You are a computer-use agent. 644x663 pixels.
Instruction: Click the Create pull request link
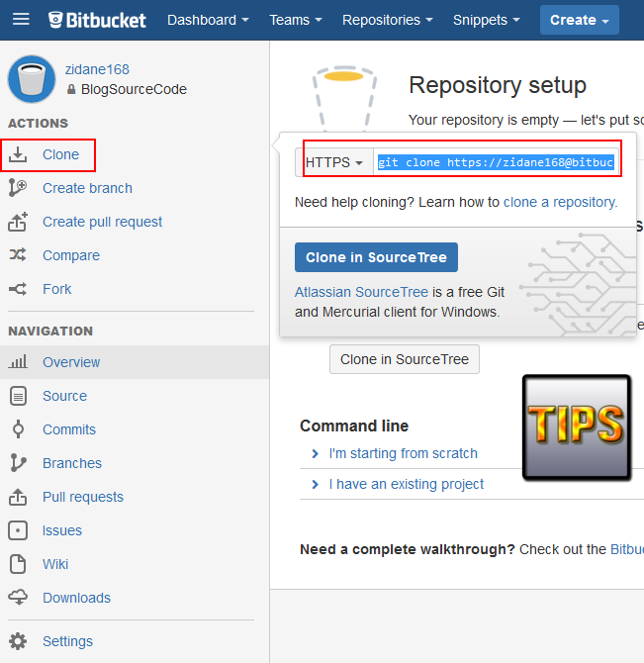click(102, 222)
